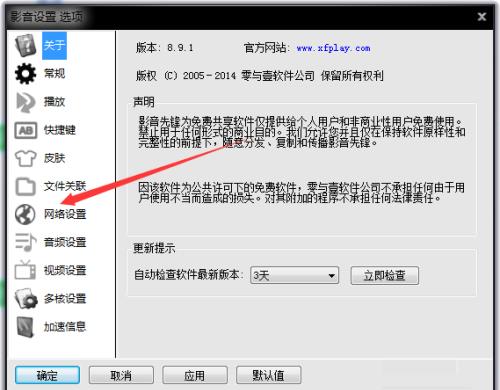Image resolution: width=500 pixels, height=390 pixels.
Task: Select the 关于 tab label
Action: pos(54,46)
